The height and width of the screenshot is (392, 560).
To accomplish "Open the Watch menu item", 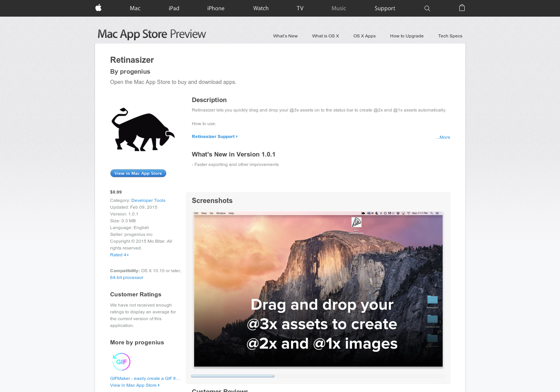I will 261,8.
